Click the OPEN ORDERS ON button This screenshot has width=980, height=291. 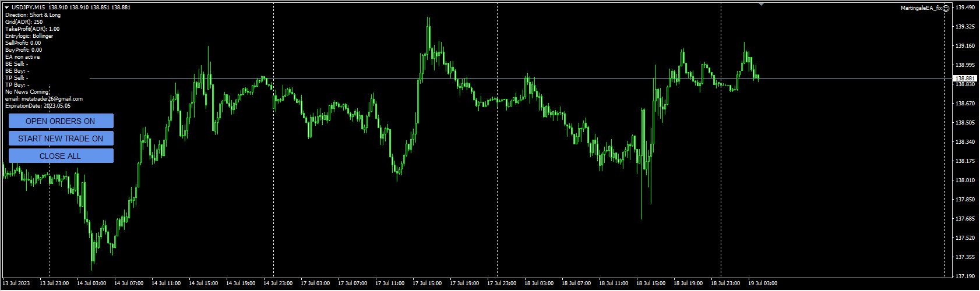pos(61,121)
